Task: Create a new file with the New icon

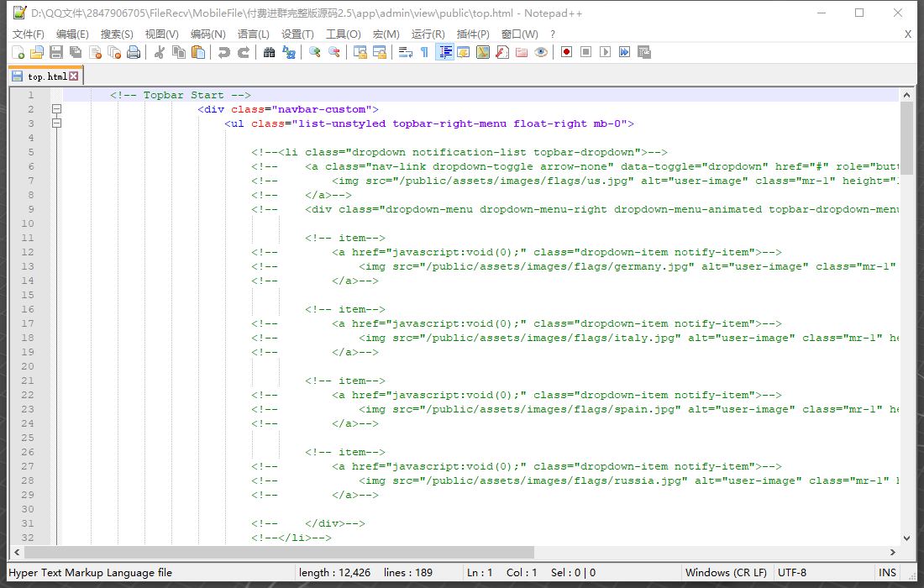Action: pyautogui.click(x=18, y=52)
